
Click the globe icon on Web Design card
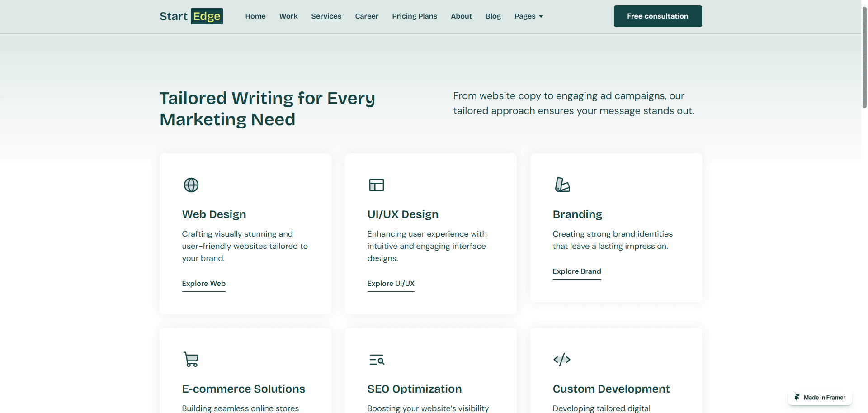(x=191, y=185)
